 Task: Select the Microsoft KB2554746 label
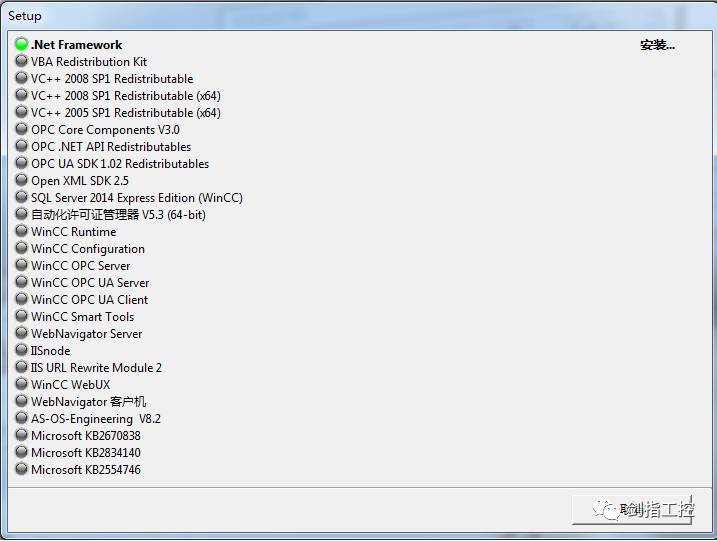[86, 470]
